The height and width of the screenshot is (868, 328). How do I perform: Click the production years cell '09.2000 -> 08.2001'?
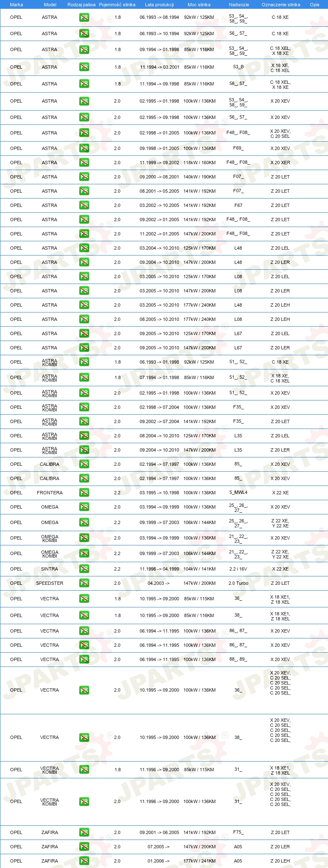(x=159, y=177)
